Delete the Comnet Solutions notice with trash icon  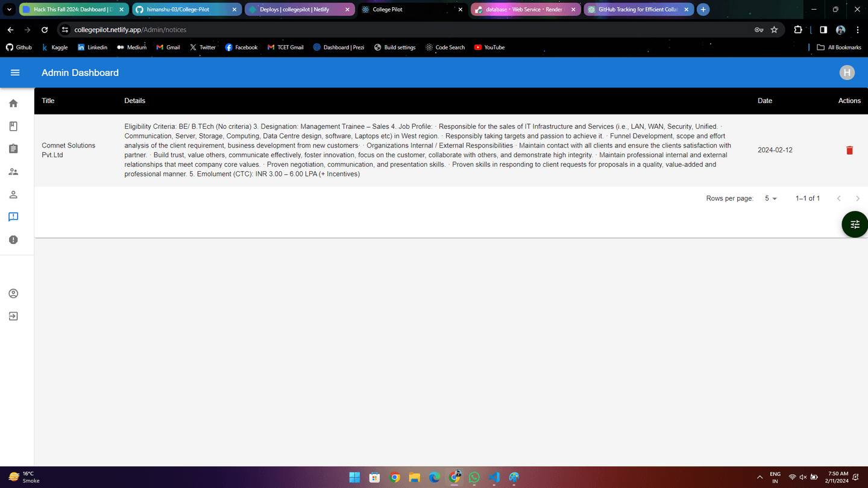coord(849,150)
